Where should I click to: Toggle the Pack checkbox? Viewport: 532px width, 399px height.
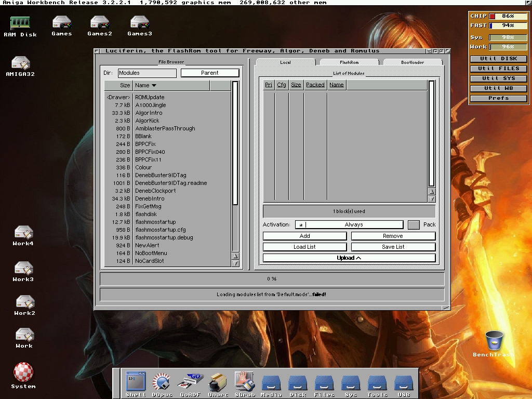pos(414,224)
